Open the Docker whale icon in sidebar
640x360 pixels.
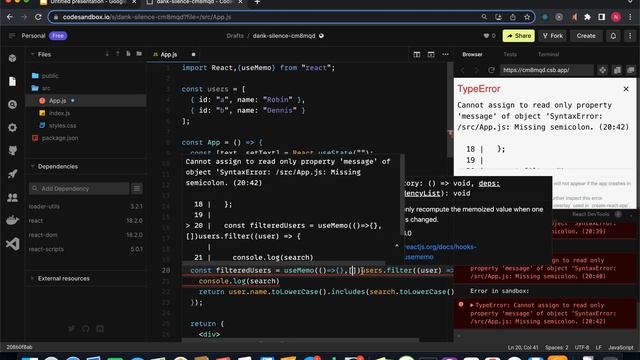(x=12, y=220)
